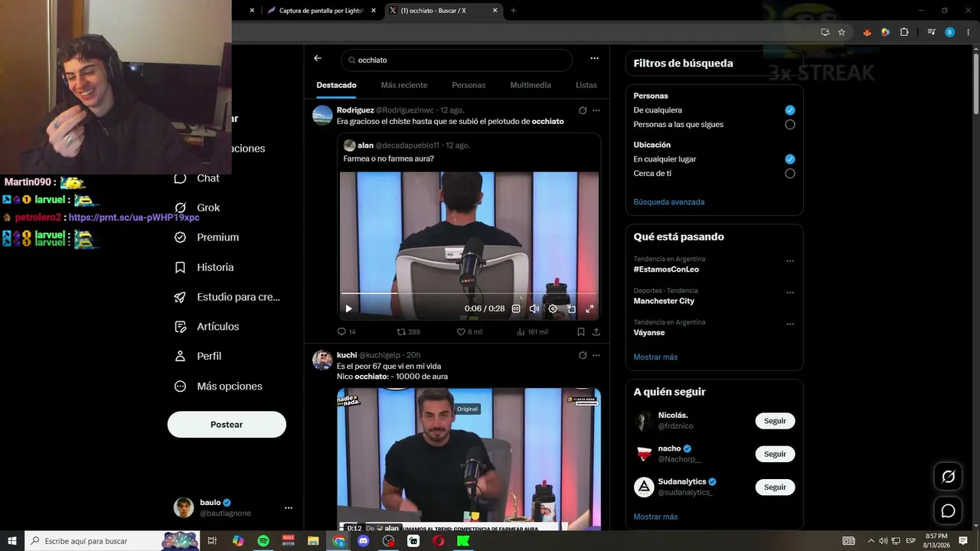Open the #EstamosConLeo trending topic
980x551 pixels.
coord(666,269)
